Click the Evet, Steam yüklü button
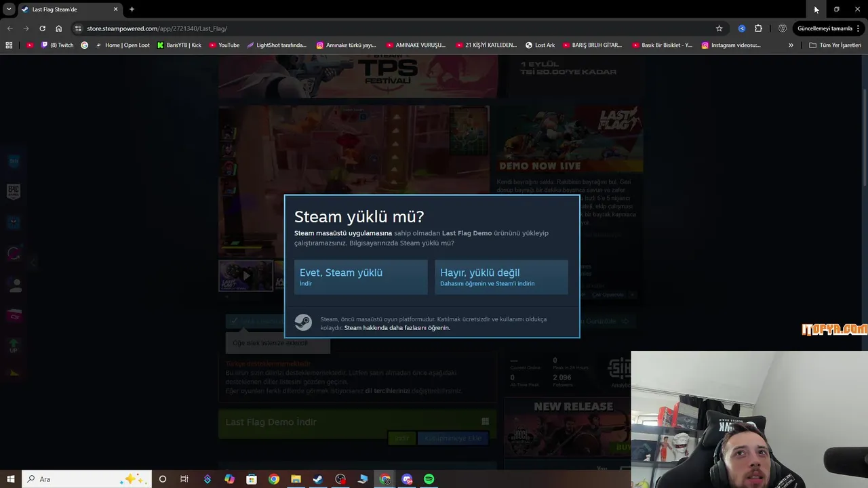 click(361, 277)
